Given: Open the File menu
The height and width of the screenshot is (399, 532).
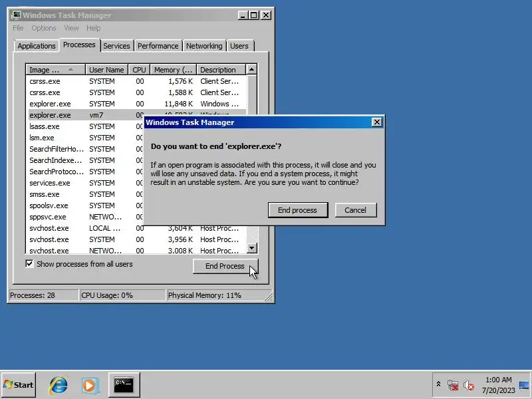Looking at the screenshot, I should tap(18, 28).
